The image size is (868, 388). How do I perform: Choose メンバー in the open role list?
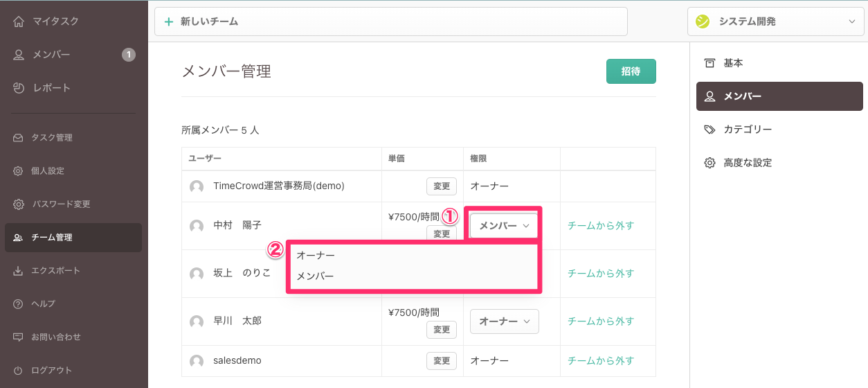(316, 276)
